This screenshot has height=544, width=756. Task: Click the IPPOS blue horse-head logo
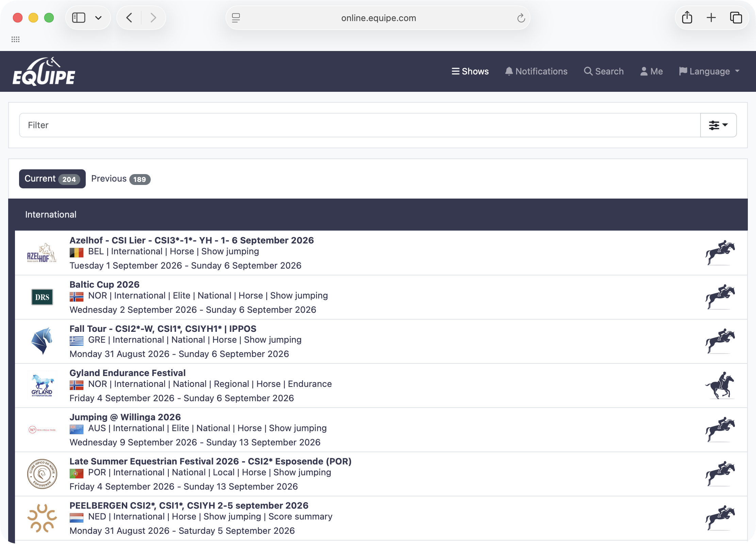pos(42,341)
